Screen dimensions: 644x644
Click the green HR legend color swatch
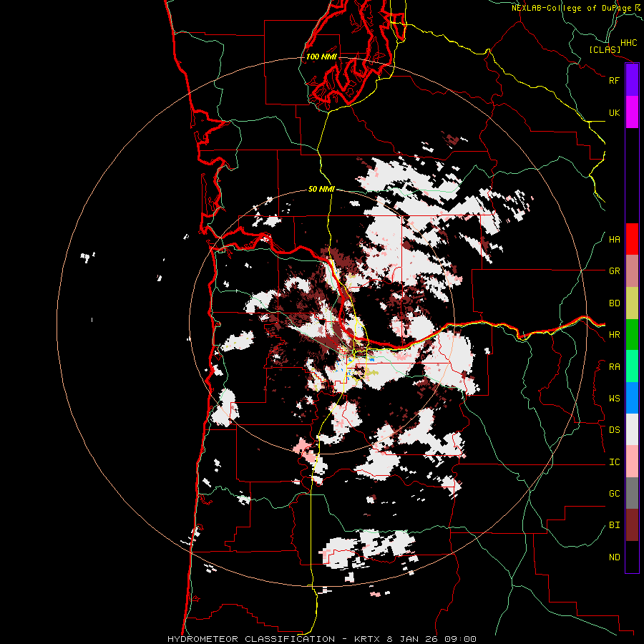632,335
